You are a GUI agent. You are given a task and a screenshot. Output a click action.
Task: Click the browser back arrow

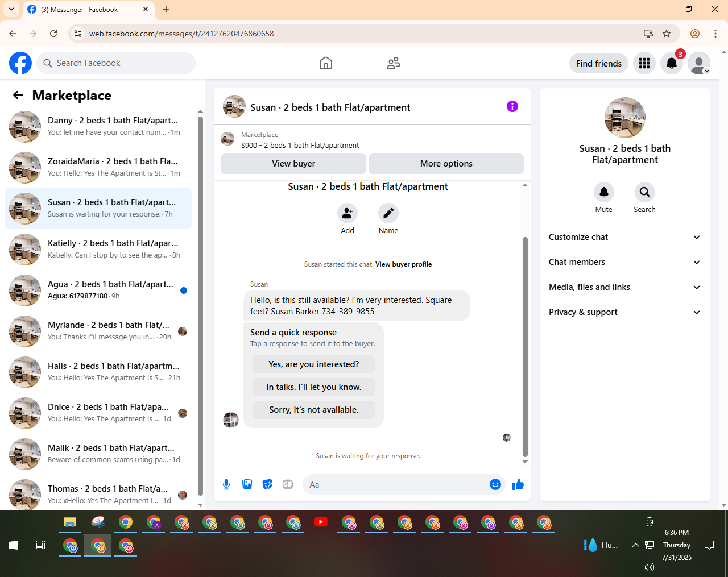13,34
